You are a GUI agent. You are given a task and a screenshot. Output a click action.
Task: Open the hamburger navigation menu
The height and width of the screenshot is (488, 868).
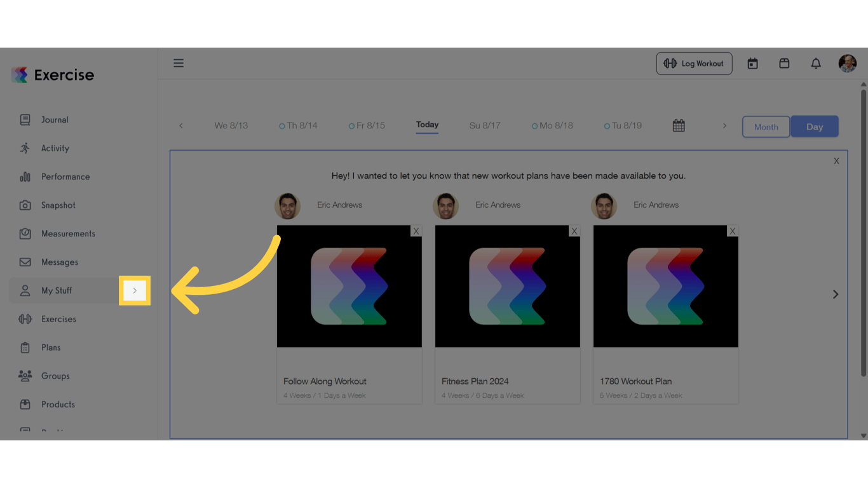pyautogui.click(x=179, y=63)
